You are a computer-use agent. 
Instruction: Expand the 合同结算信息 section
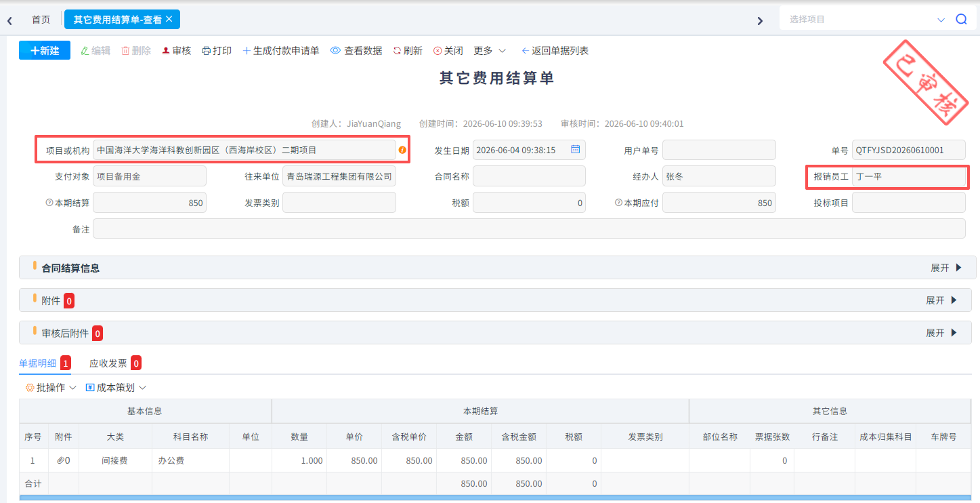point(946,268)
